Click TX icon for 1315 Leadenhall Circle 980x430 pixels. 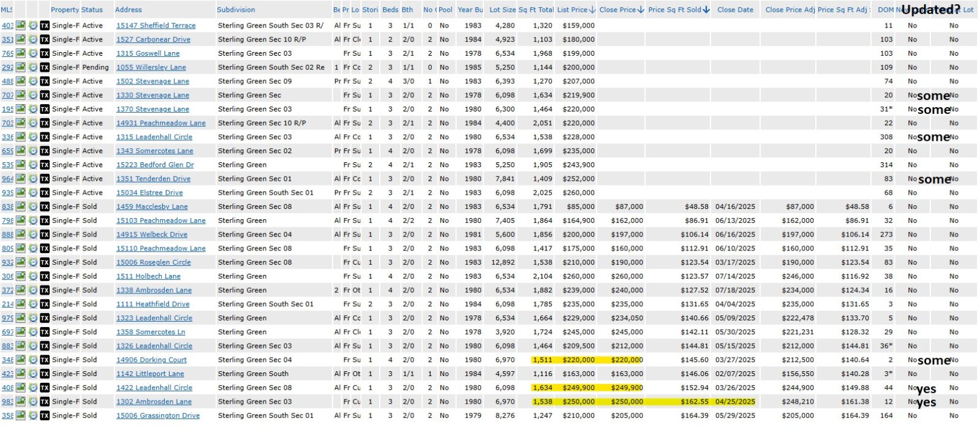coord(45,137)
